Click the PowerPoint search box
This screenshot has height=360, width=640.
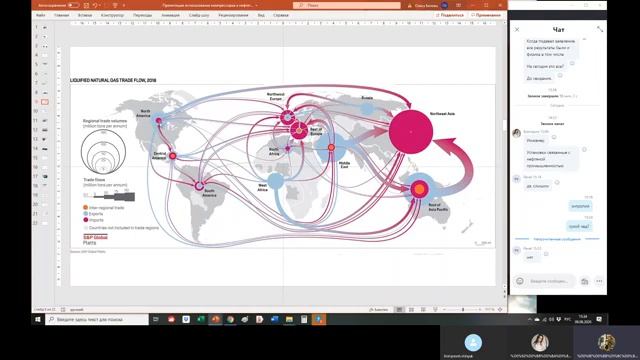click(x=347, y=5)
